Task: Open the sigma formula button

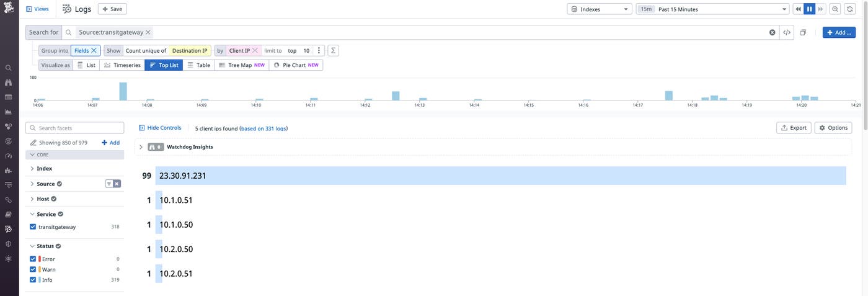Action: [333, 50]
